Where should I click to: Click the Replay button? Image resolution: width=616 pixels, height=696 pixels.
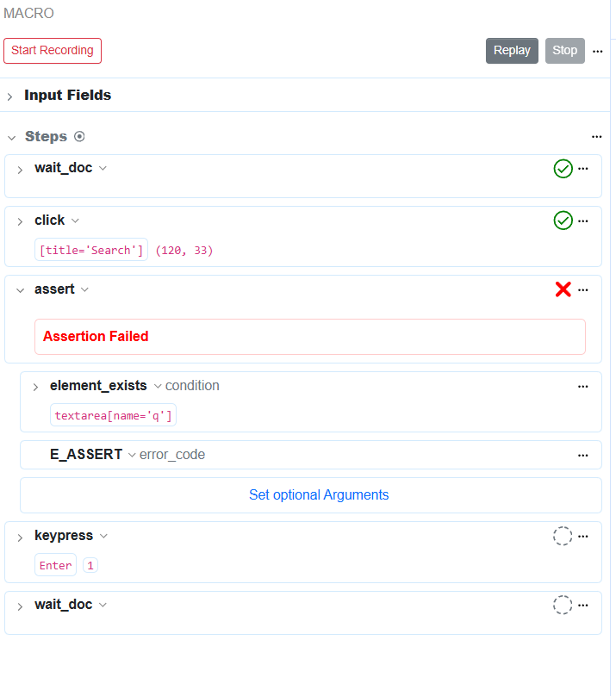tap(512, 51)
